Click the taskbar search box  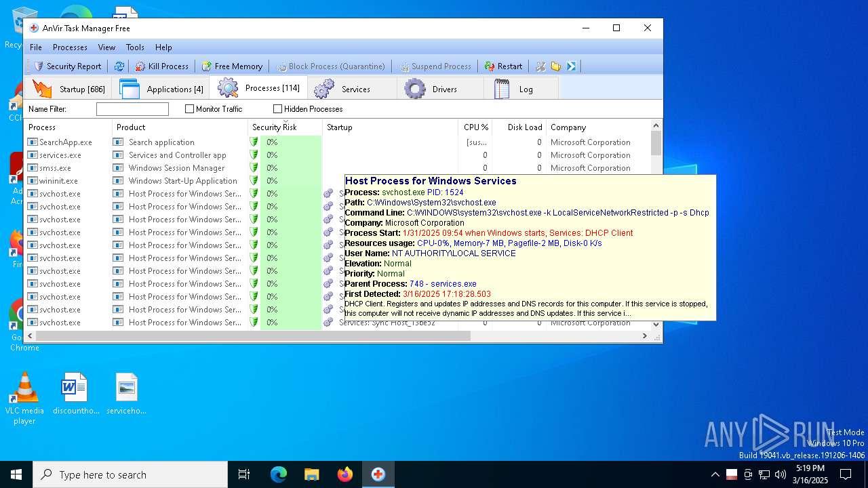[130, 474]
